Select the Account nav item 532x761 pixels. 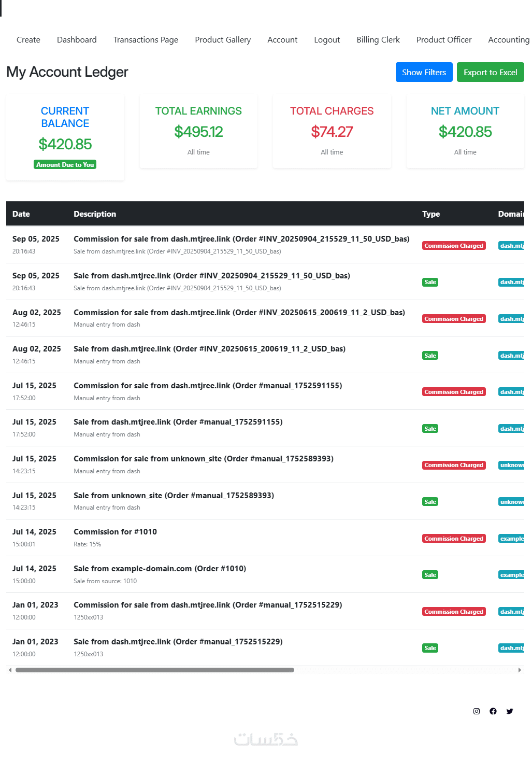point(282,40)
